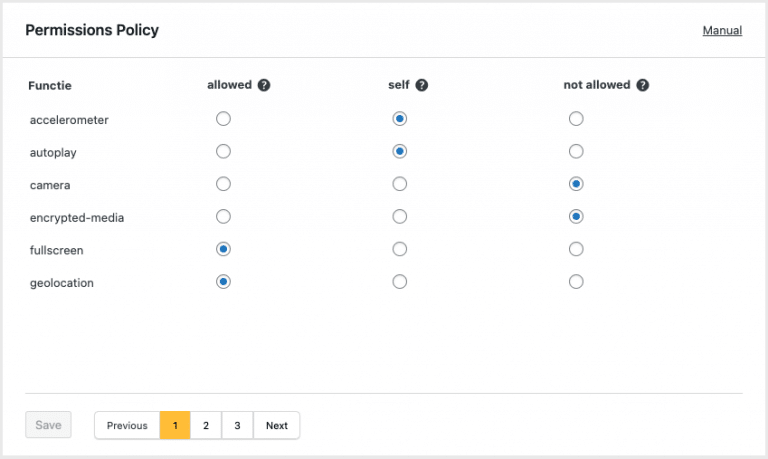Click the Next page button

click(x=277, y=425)
